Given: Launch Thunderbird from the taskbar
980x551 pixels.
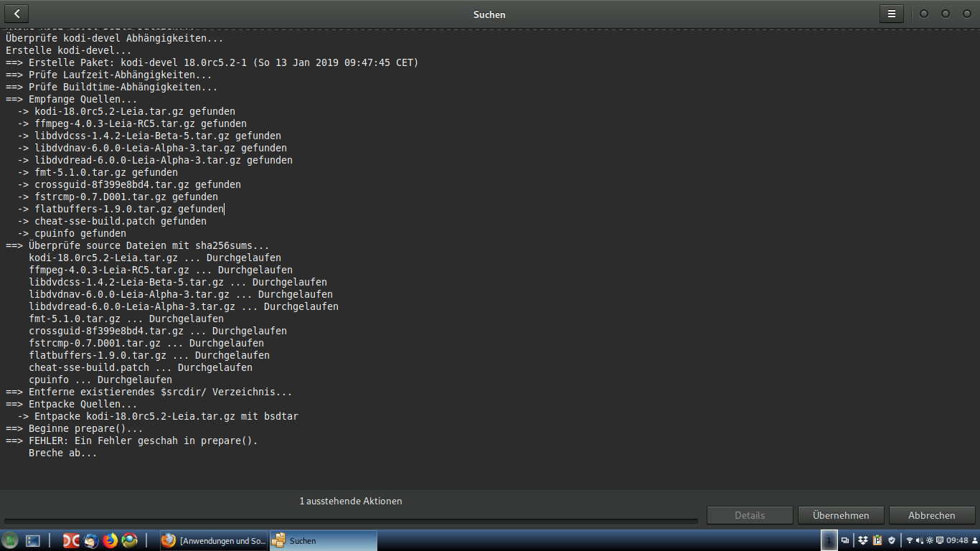Looking at the screenshot, I should tap(91, 541).
